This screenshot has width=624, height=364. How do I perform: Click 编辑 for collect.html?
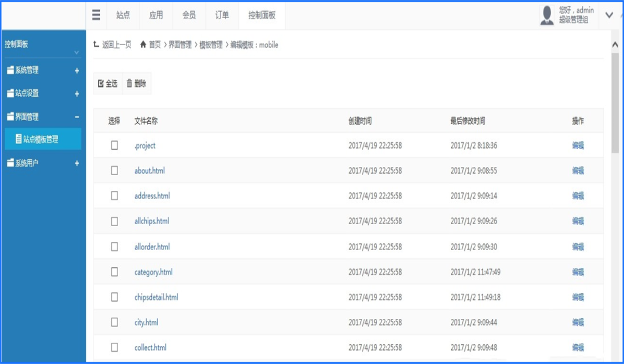click(x=578, y=347)
